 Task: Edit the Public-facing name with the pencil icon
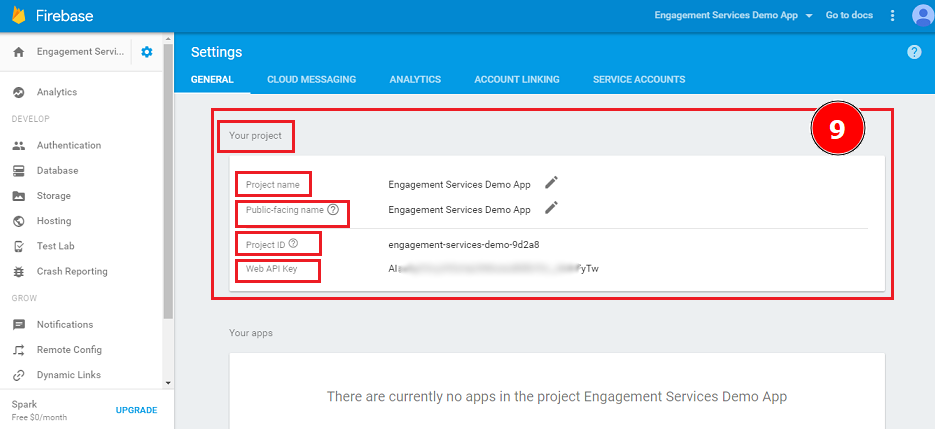[552, 208]
